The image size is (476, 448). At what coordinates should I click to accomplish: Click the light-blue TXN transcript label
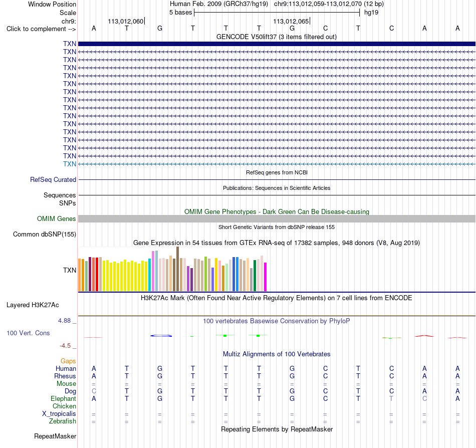[70, 164]
